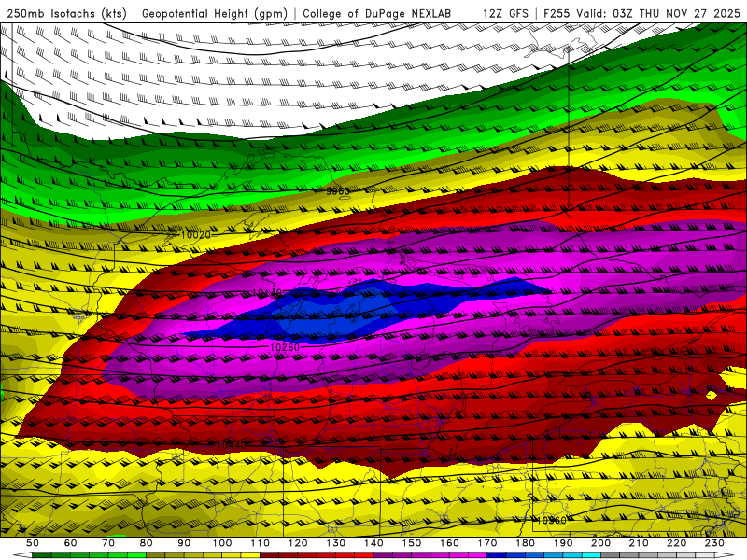The width and height of the screenshot is (747, 560).
Task: Click the 140 label on the color scale
Action: point(374,543)
